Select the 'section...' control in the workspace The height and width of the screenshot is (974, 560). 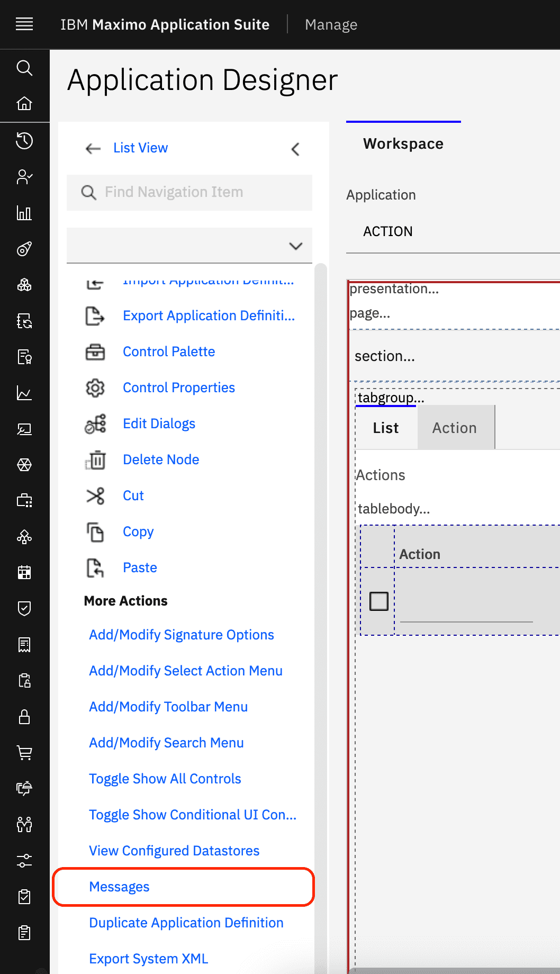(385, 356)
